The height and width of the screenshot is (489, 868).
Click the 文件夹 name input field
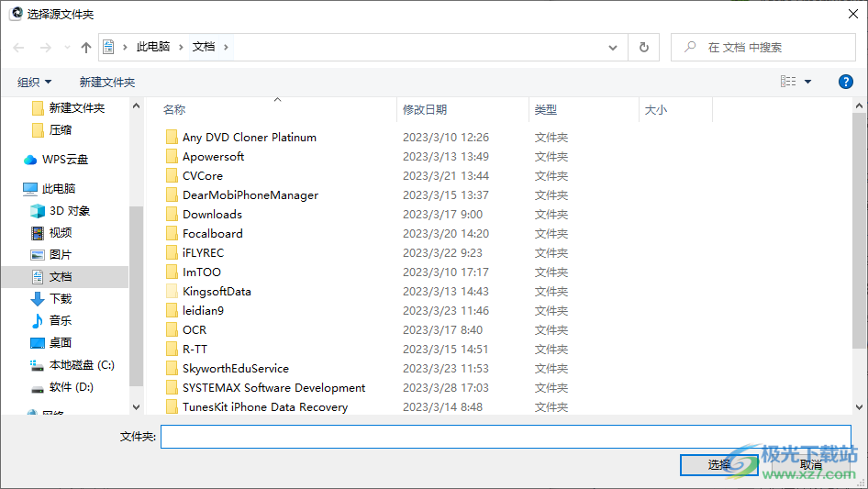[506, 437]
